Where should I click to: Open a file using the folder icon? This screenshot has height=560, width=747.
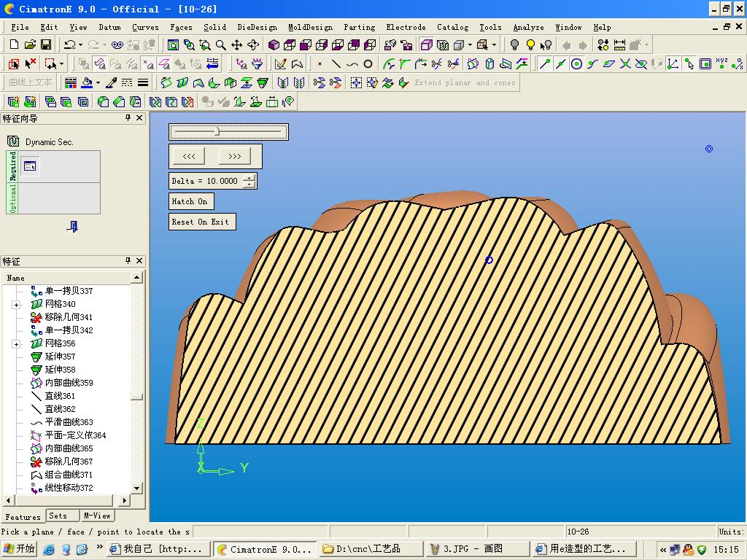[x=30, y=44]
